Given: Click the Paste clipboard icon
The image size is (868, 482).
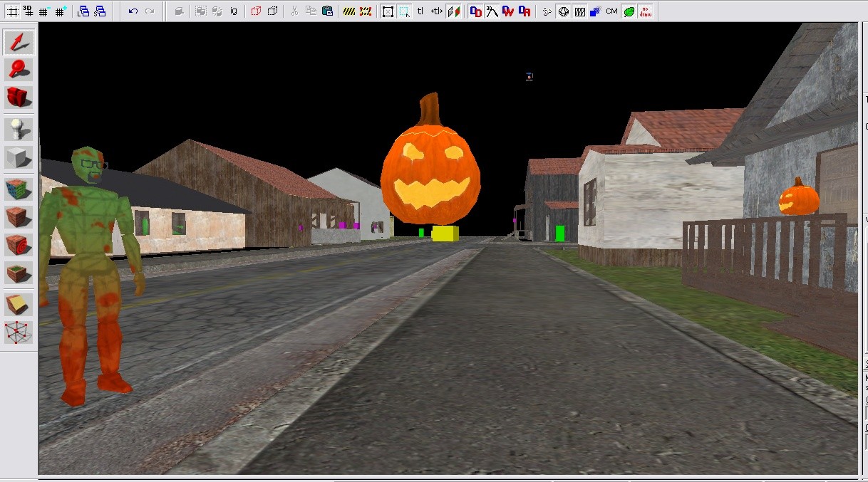Looking at the screenshot, I should (327, 11).
